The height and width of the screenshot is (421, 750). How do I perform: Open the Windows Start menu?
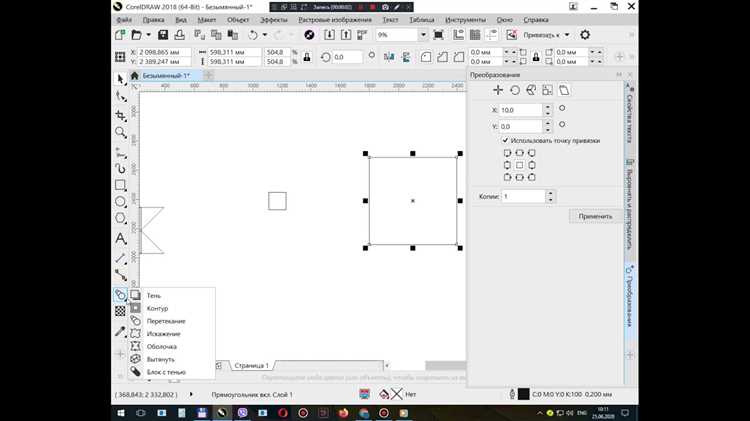pos(121,413)
